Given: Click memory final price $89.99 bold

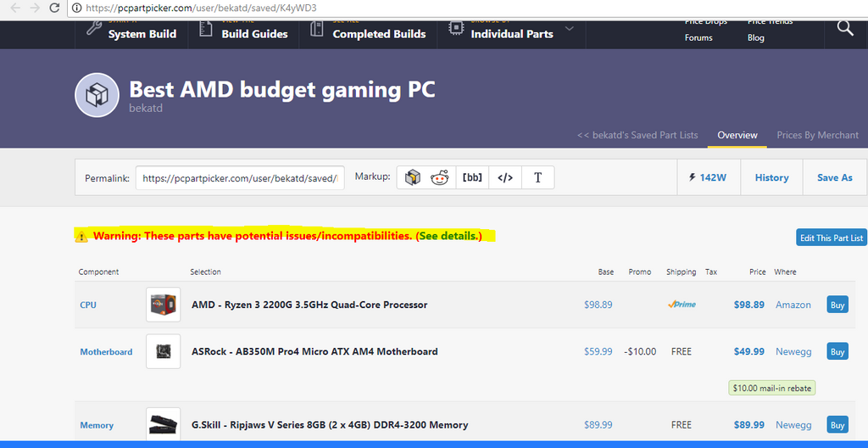Looking at the screenshot, I should (749, 425).
